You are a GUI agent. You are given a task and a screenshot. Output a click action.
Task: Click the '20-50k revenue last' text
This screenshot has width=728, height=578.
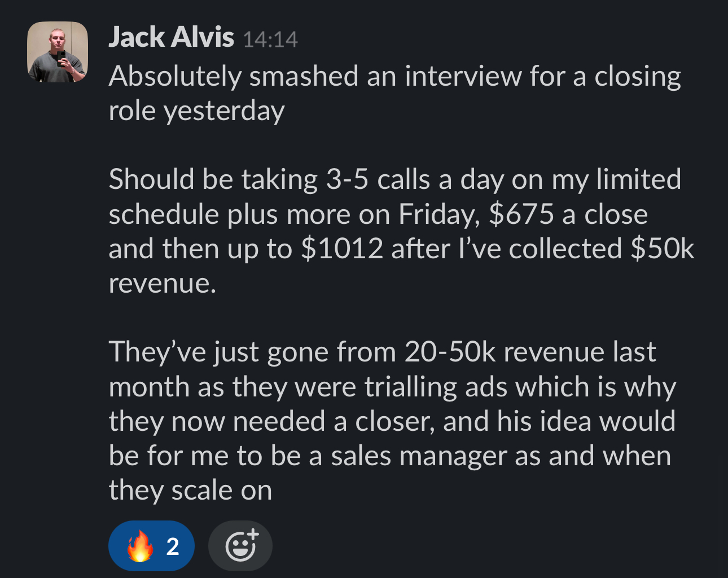(x=530, y=352)
